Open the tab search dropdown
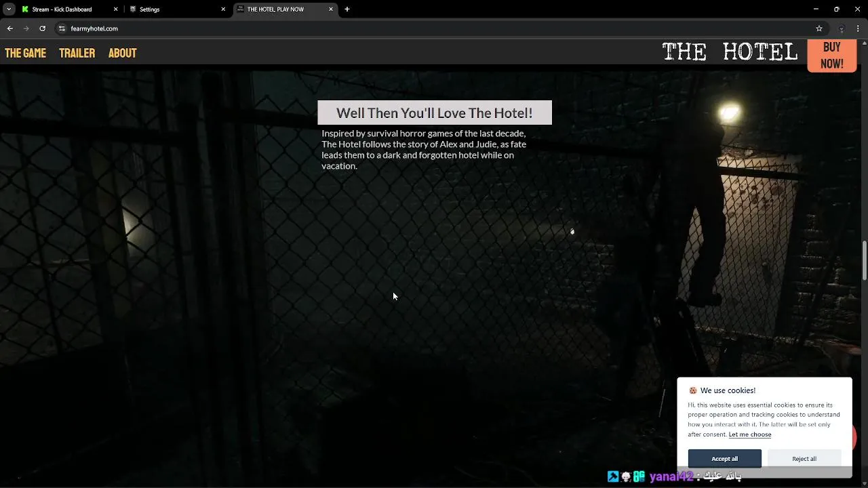The width and height of the screenshot is (868, 488). (9, 9)
